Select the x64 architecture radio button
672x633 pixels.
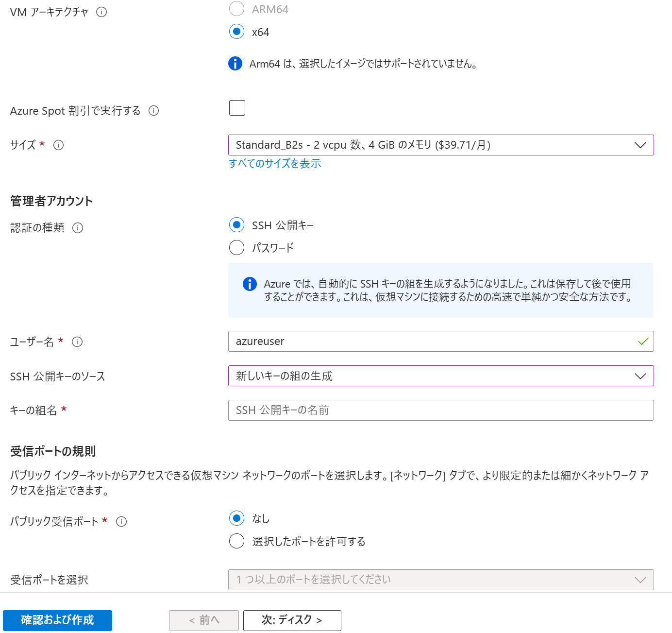tap(236, 32)
